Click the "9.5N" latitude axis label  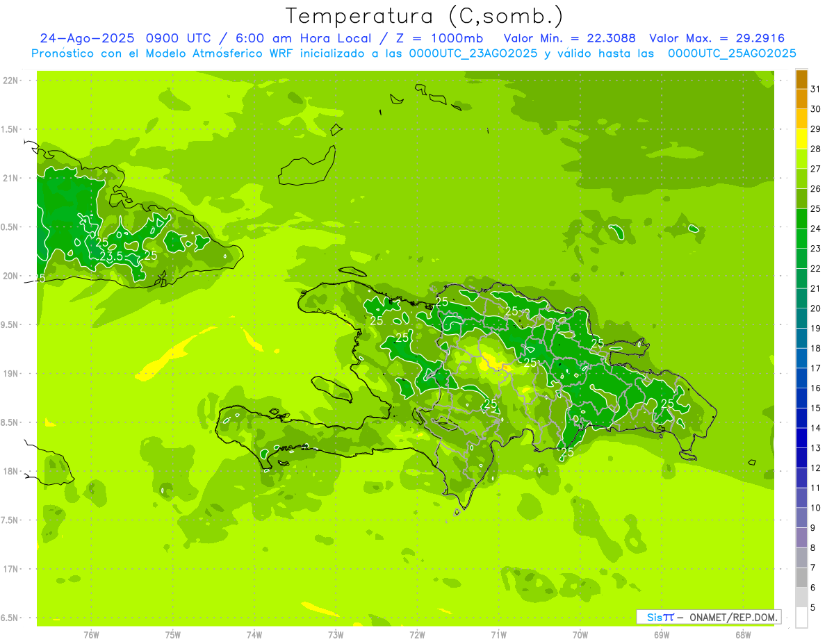coord(10,324)
